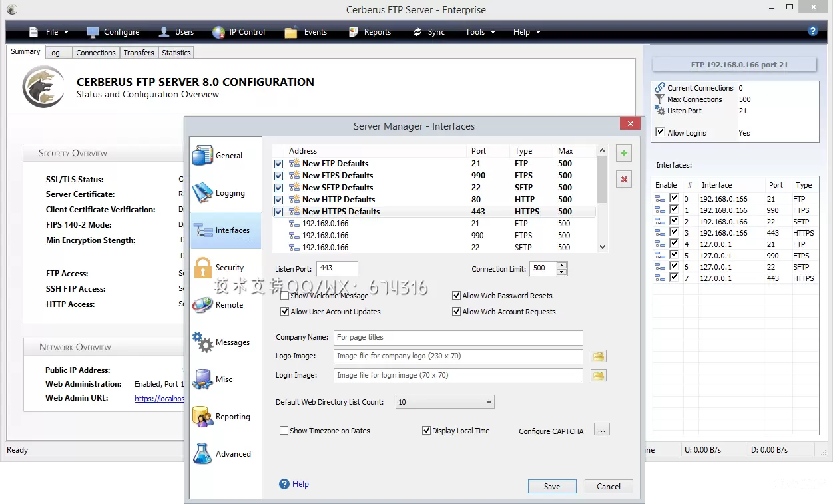Click the red delete interface icon

tap(624, 179)
